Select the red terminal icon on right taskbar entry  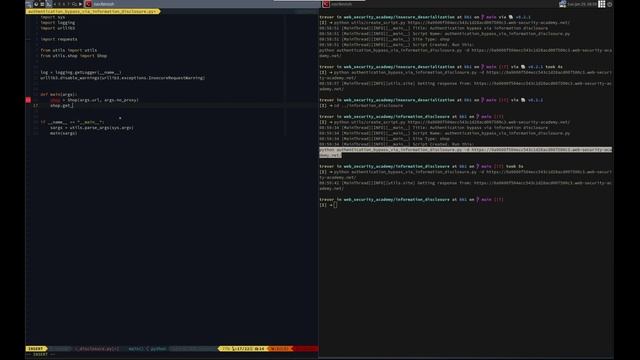pos(326,4)
